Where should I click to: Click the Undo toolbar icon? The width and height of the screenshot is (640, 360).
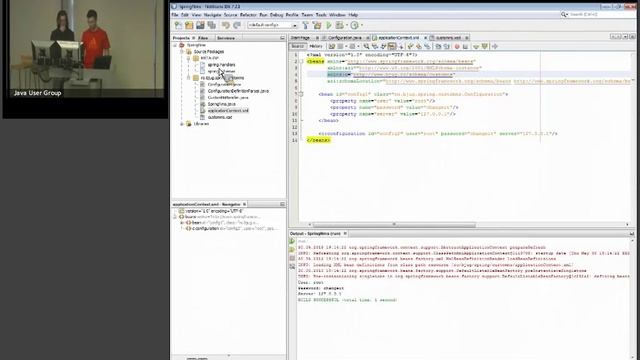pos(226,25)
